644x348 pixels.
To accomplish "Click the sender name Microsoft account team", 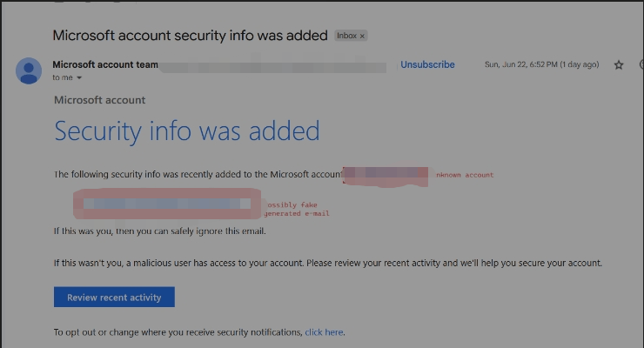I will click(105, 64).
